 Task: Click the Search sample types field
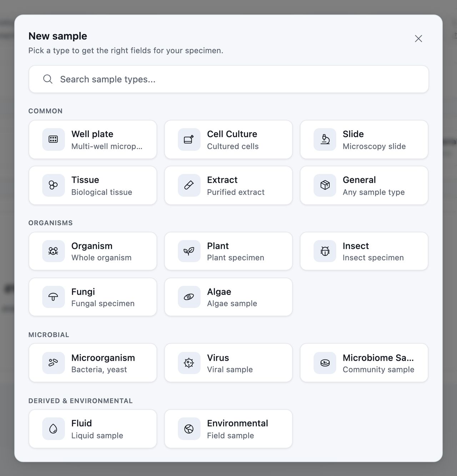[x=228, y=79]
